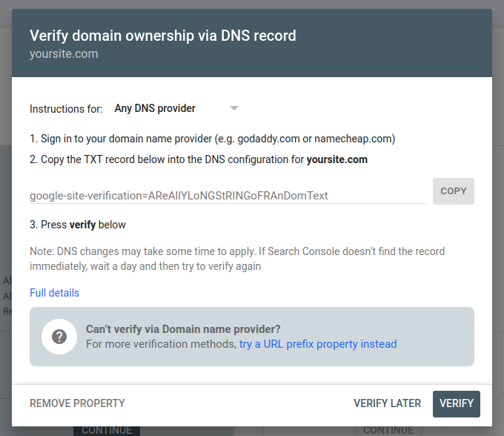This screenshot has height=436, width=504.
Task: Open the 'Any DNS provider' selector
Action: point(176,108)
